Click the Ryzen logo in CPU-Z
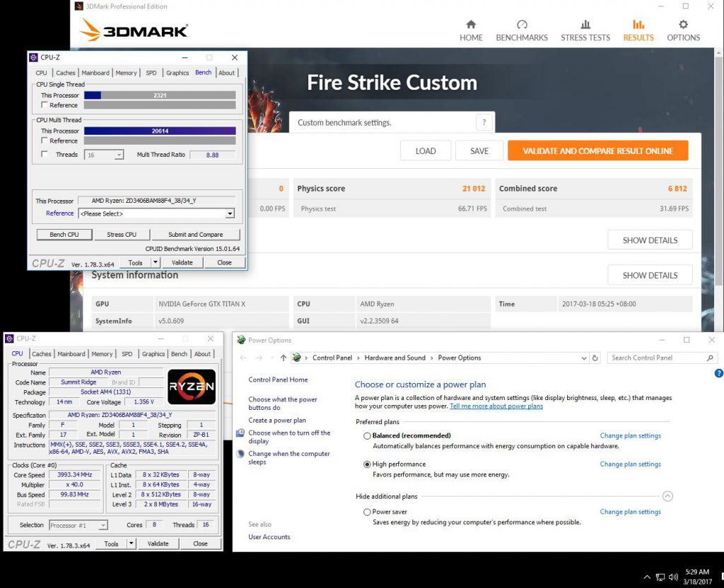This screenshot has width=724, height=588. click(191, 387)
